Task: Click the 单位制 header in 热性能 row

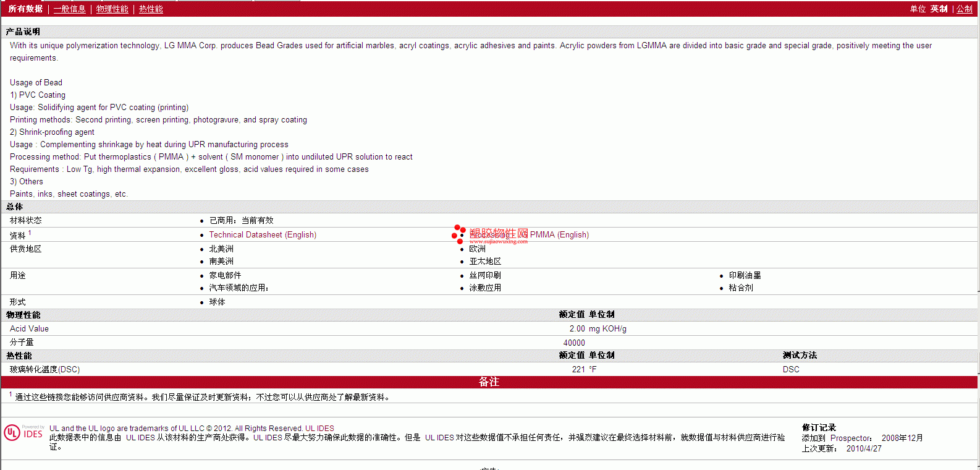Action: [x=602, y=355]
